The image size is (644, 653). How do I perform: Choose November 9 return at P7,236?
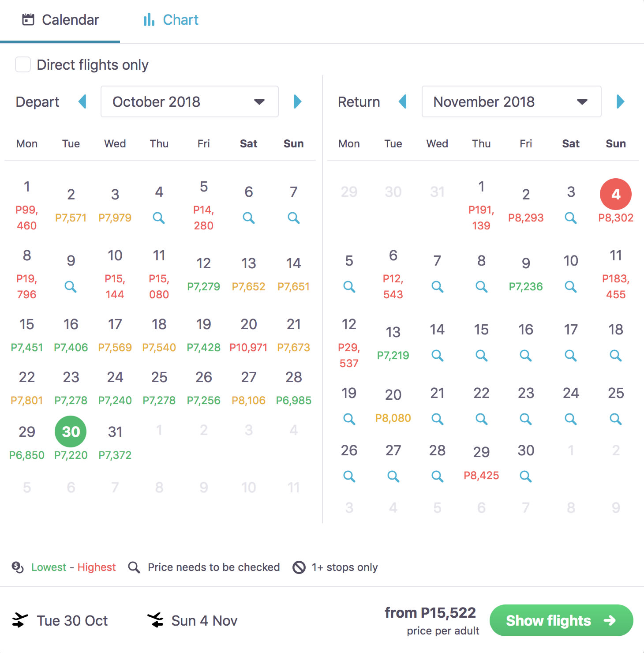click(526, 274)
